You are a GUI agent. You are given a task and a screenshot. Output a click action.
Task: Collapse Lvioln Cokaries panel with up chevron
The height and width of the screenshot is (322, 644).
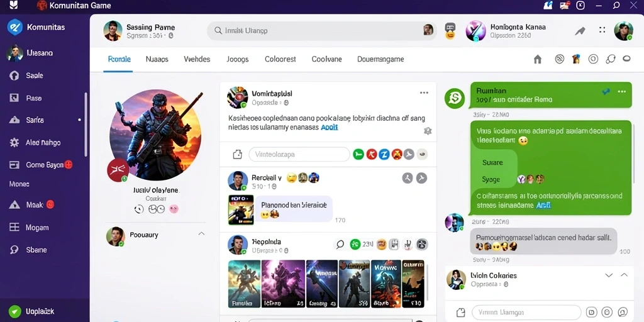[625, 275]
